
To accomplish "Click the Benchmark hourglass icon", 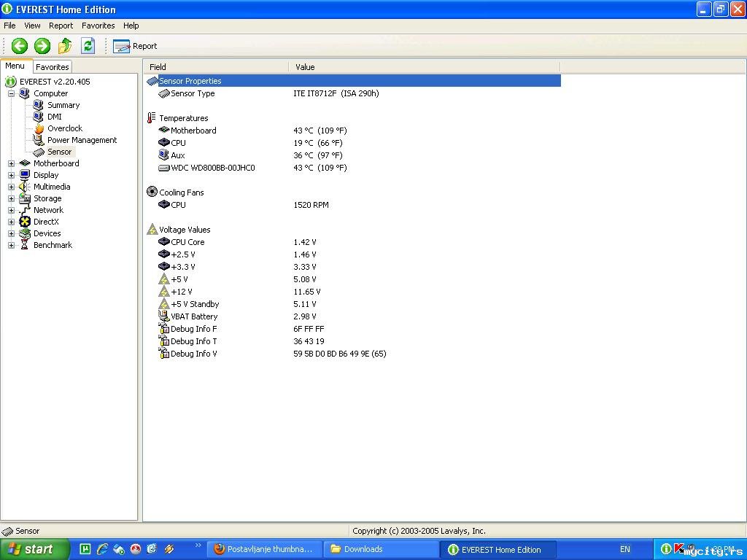I will coord(25,245).
